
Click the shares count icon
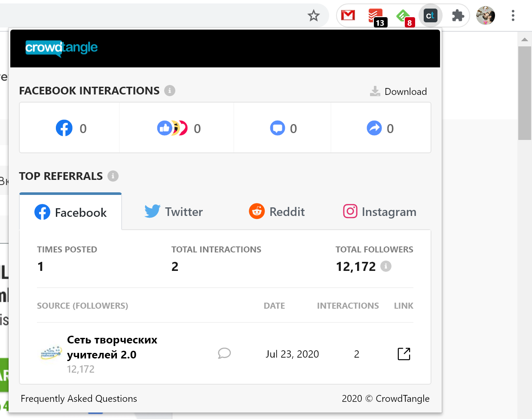(x=374, y=128)
